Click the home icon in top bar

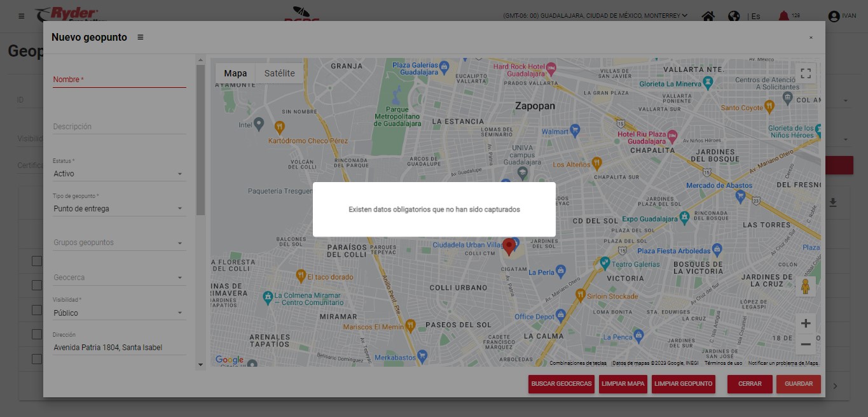click(x=708, y=16)
